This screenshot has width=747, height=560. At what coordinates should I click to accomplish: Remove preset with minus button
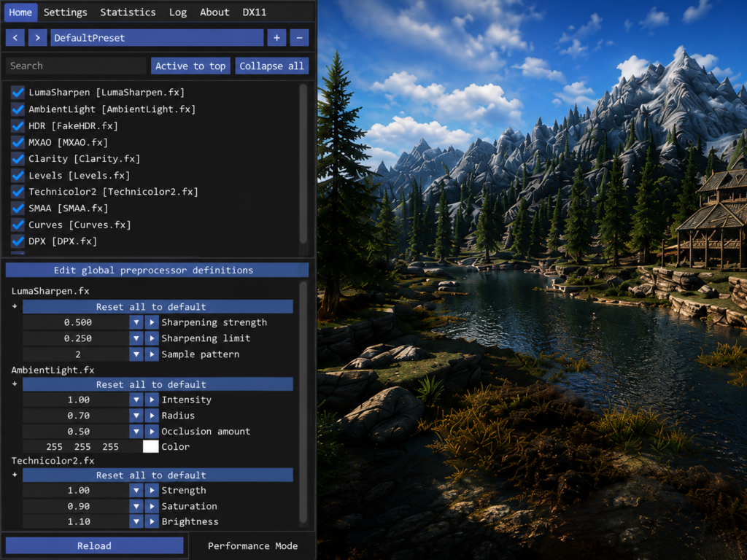[x=299, y=38]
